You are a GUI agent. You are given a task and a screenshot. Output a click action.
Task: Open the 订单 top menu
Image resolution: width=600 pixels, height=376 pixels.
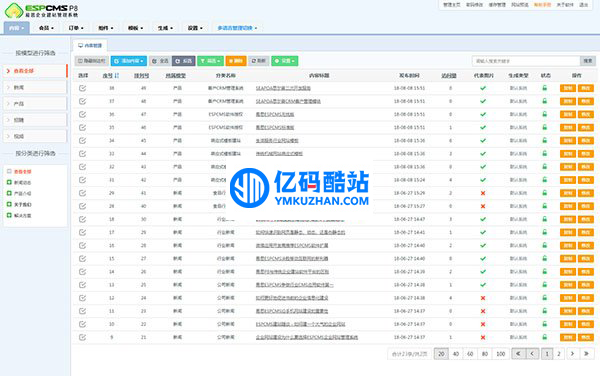pos(76,28)
